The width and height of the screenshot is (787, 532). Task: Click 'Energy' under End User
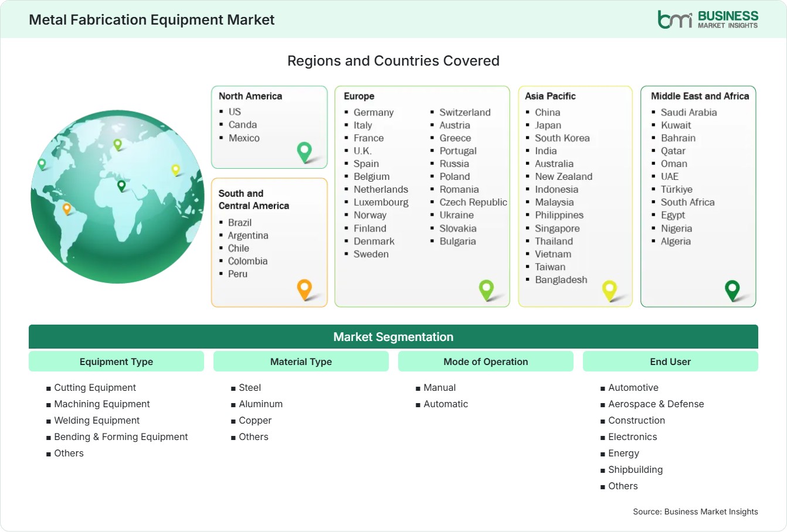click(x=624, y=453)
